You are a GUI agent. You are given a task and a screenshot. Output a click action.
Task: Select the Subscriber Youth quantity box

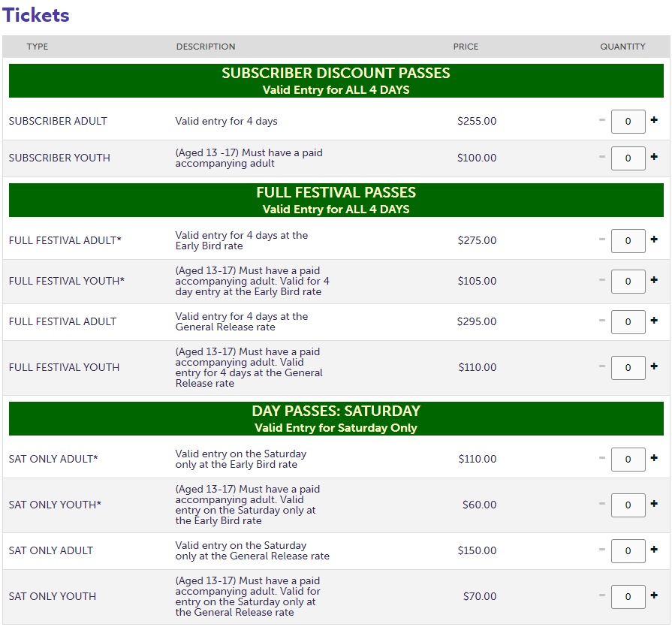[628, 158]
